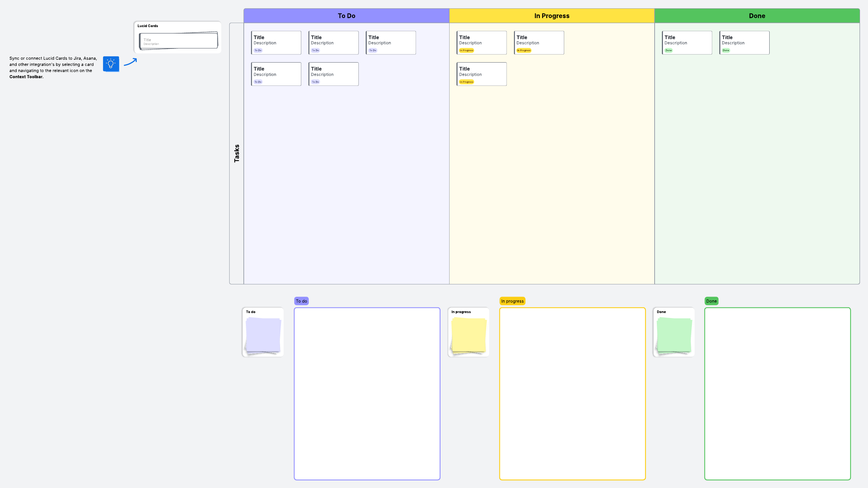Click the purple 'To do' container label
Viewport: 868px width, 488px height.
point(301,301)
